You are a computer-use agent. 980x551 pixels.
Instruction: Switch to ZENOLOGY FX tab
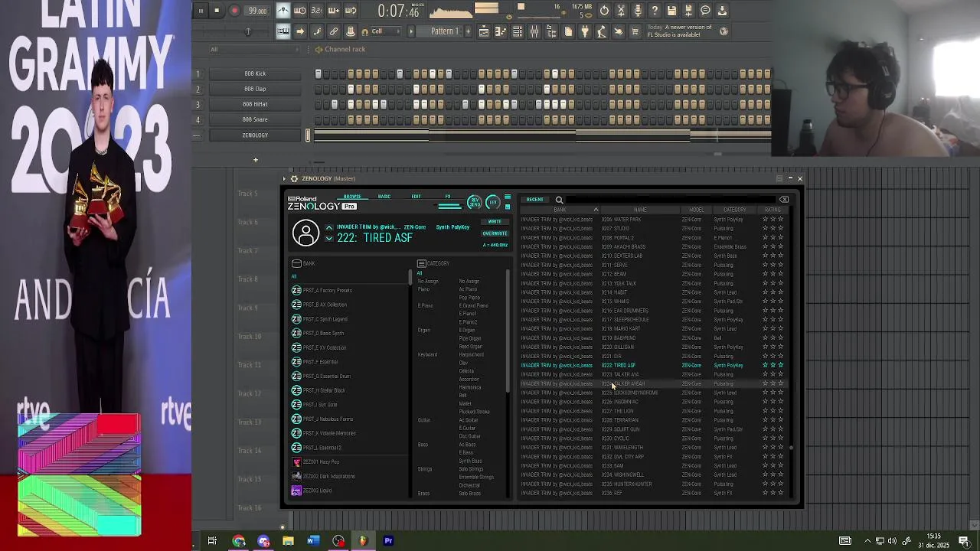click(448, 197)
